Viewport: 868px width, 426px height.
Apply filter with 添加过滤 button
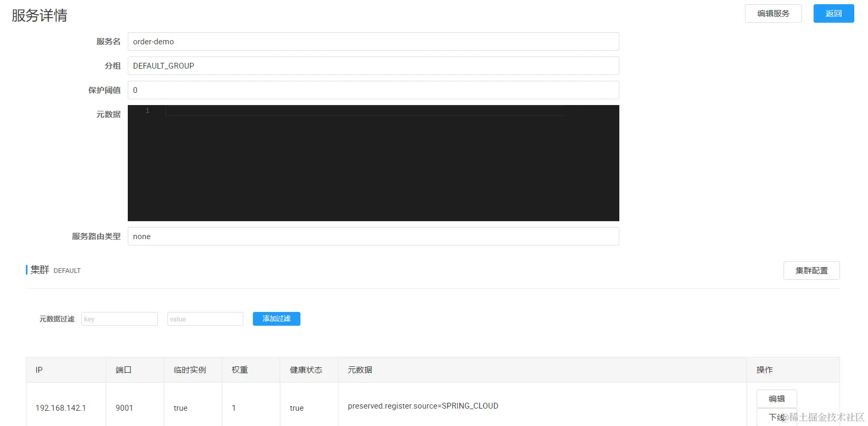point(277,319)
